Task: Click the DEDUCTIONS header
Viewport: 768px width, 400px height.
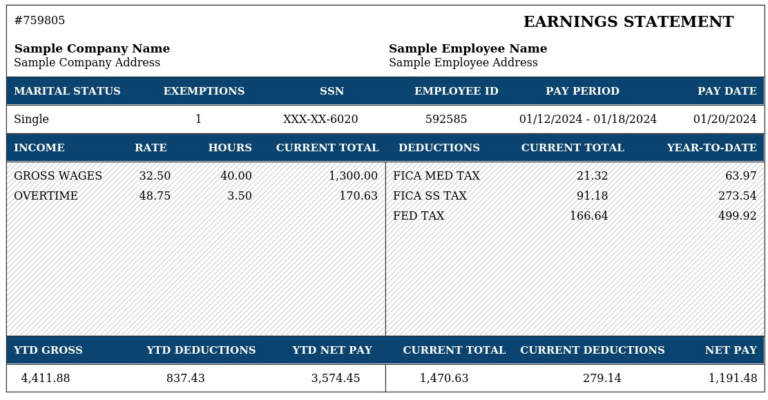Action: tap(439, 148)
